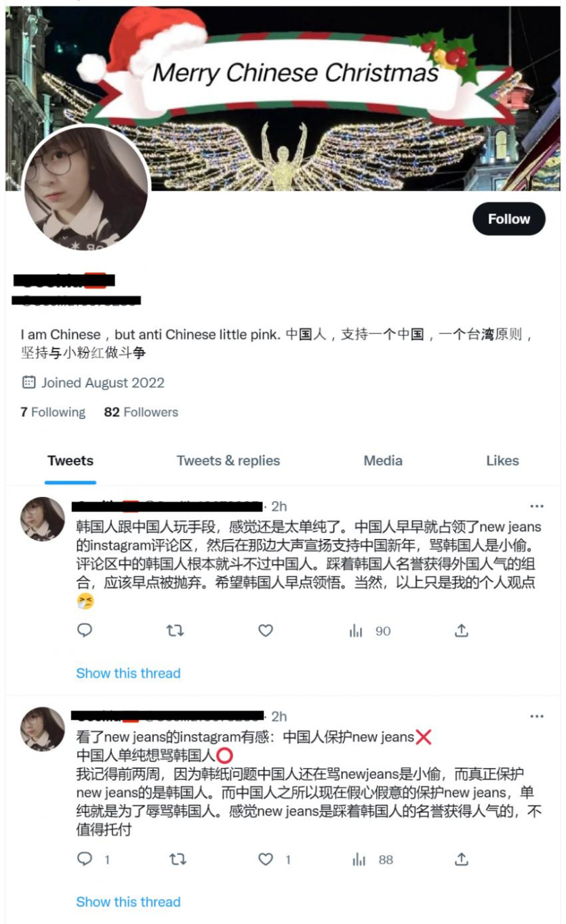Retweet the first tweet with 90 views
The width and height of the screenshot is (566, 924).
click(x=175, y=630)
